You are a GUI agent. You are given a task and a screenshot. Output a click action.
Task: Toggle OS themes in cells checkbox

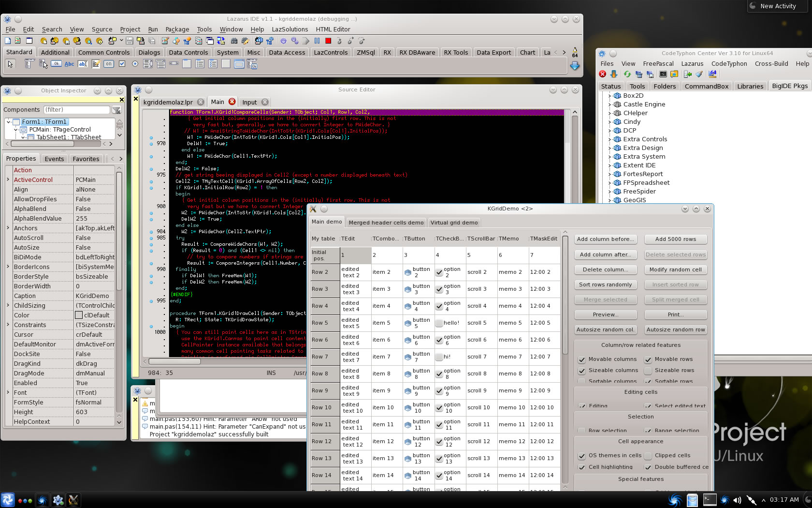click(x=582, y=456)
